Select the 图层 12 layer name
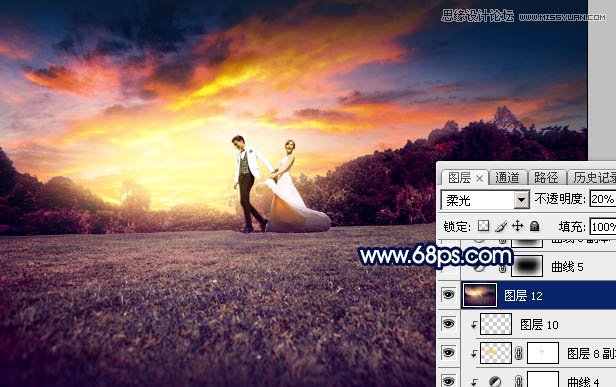Viewport: 616px width, 387px height. (523, 296)
